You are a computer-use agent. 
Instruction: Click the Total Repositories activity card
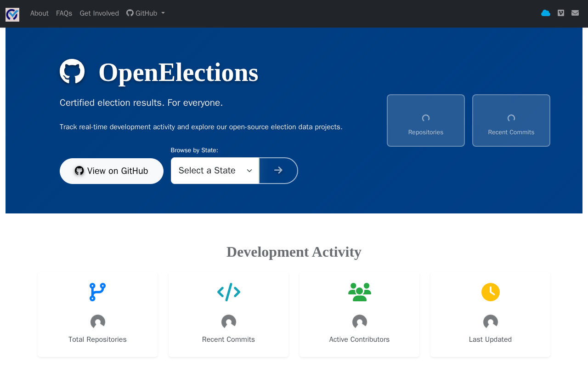point(97,315)
